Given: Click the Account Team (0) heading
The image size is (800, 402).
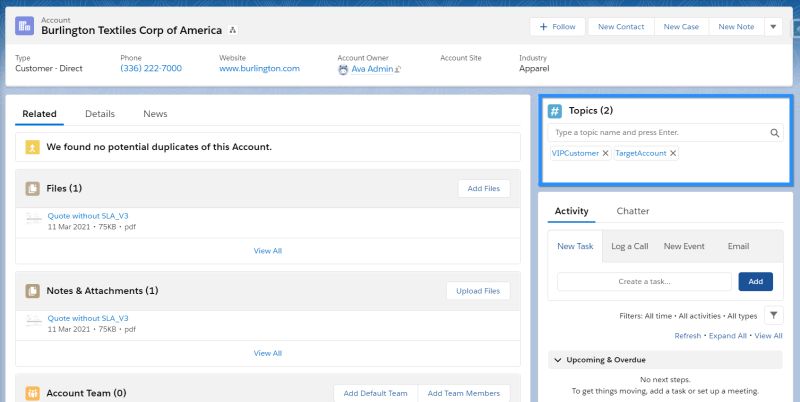Looking at the screenshot, I should click(x=86, y=393).
